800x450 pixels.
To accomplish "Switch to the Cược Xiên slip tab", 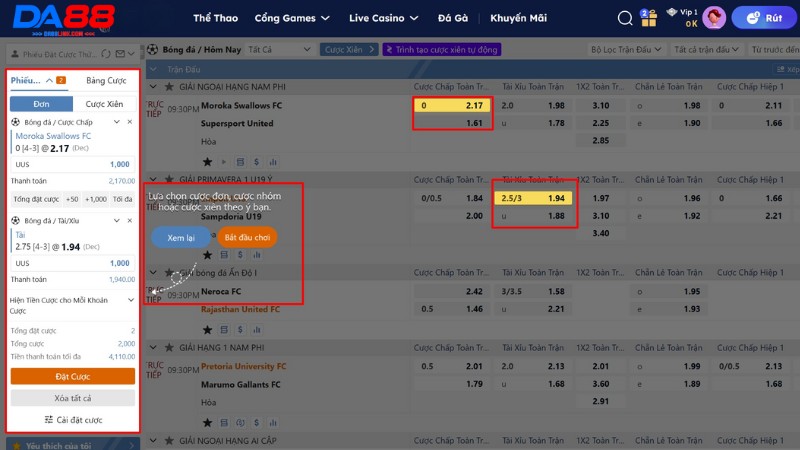I will tap(105, 104).
